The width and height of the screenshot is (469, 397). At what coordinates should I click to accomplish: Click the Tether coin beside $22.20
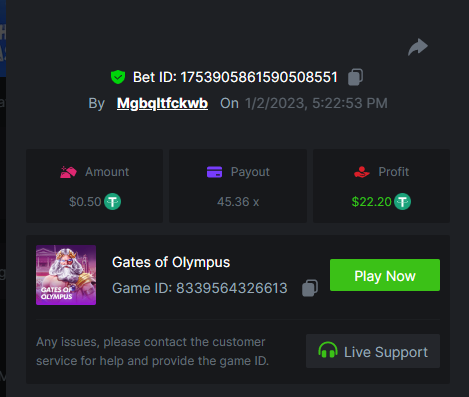click(403, 202)
